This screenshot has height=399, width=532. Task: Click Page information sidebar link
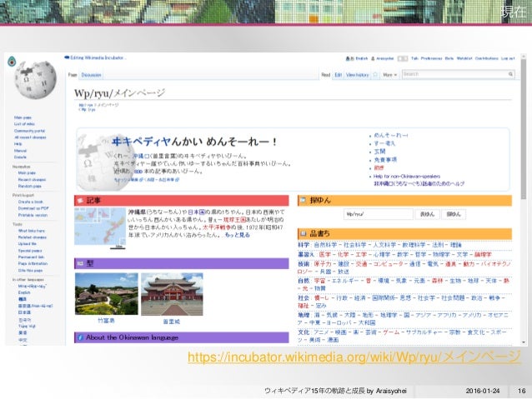coord(33,264)
